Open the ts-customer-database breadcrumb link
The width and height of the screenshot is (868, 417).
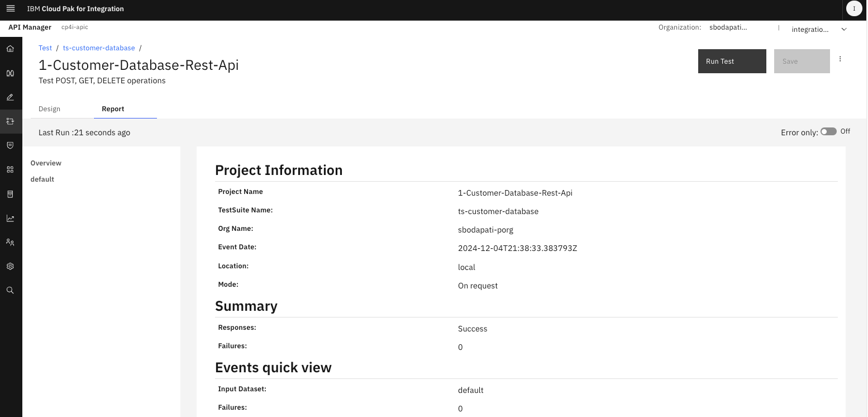click(99, 48)
